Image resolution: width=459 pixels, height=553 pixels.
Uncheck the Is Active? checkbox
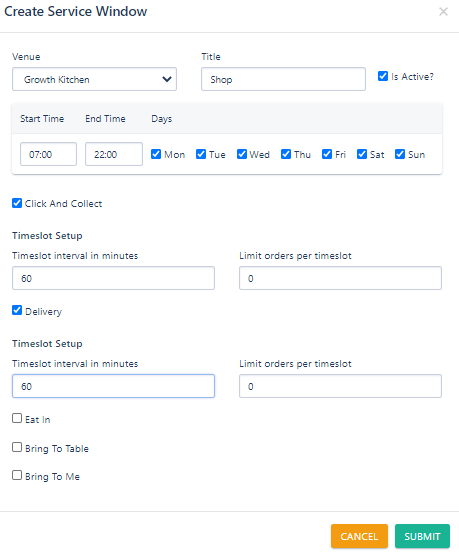pos(383,76)
